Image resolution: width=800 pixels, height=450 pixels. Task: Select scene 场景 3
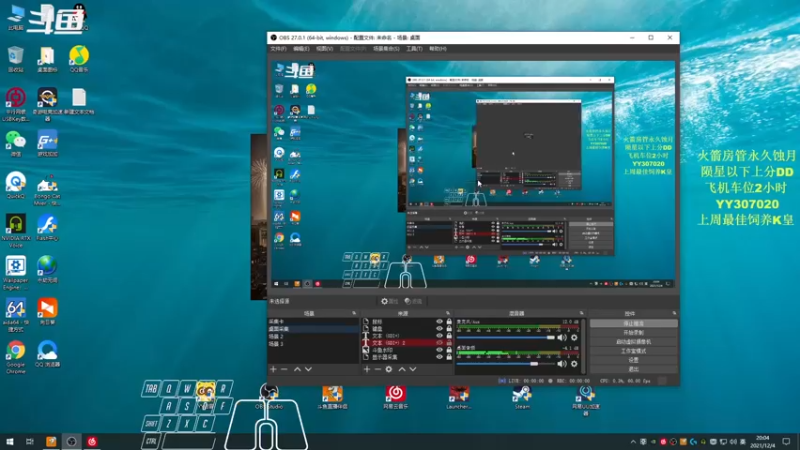[x=313, y=344]
